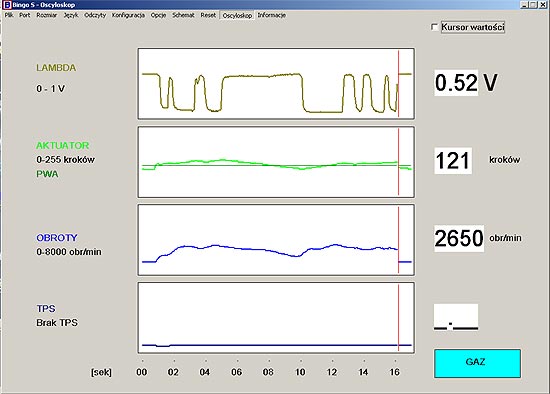Screen dimensions: 550x394
Task: Click inside the LAMBDA voltage graph
Action: 276,84
